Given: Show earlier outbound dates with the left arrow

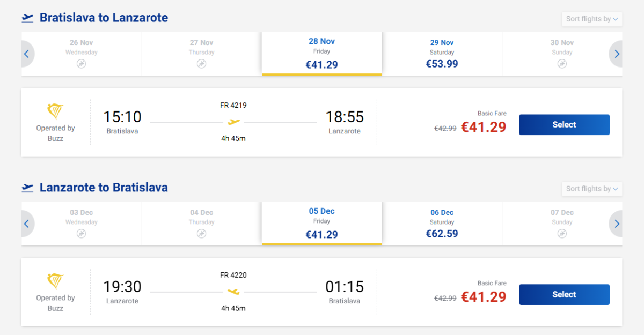Looking at the screenshot, I should 27,54.
